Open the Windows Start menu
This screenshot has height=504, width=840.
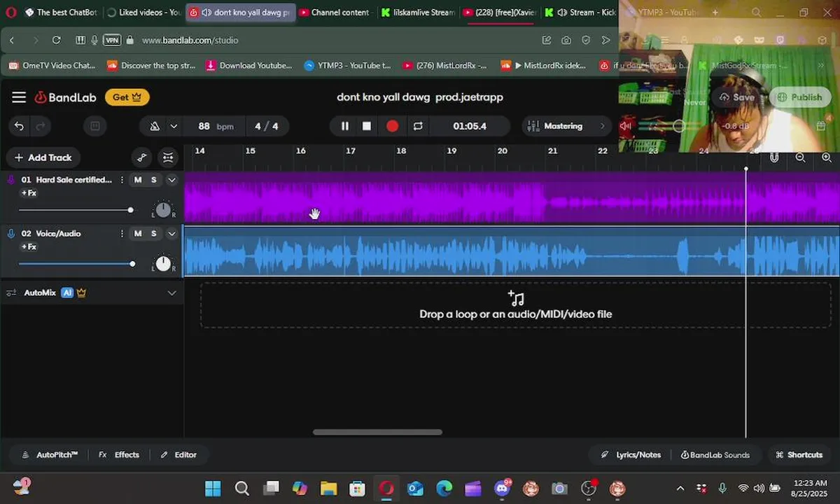tap(213, 488)
